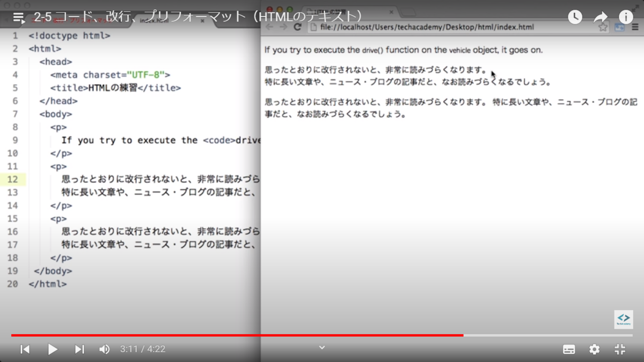Open the browser hamburger menu
The width and height of the screenshot is (644, 362).
635,27
